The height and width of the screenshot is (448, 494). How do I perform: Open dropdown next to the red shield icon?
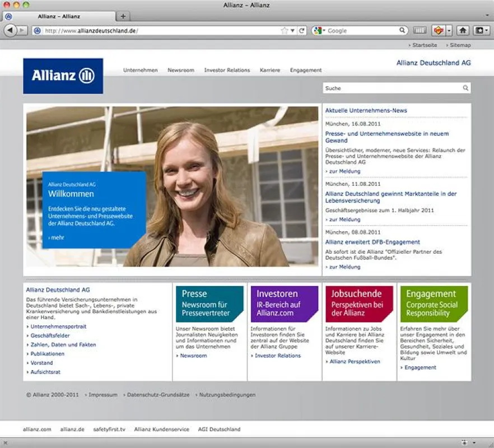(449, 31)
